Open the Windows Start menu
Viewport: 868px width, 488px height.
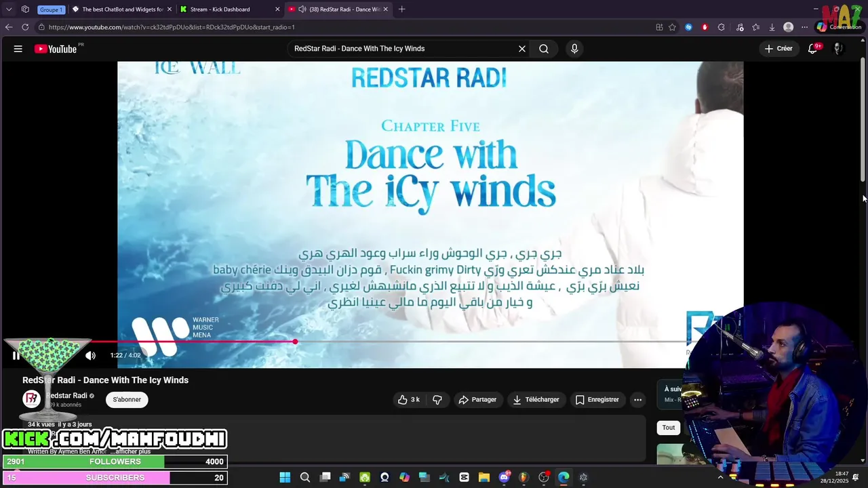coord(285,477)
